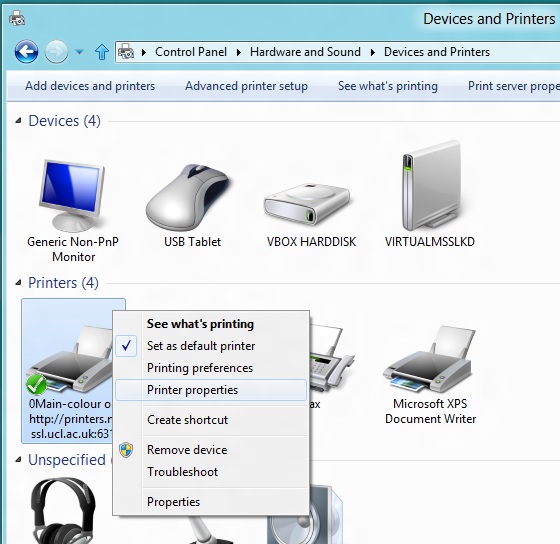
Task: Select VIRTUALMSSLKD computer icon
Action: [x=431, y=186]
